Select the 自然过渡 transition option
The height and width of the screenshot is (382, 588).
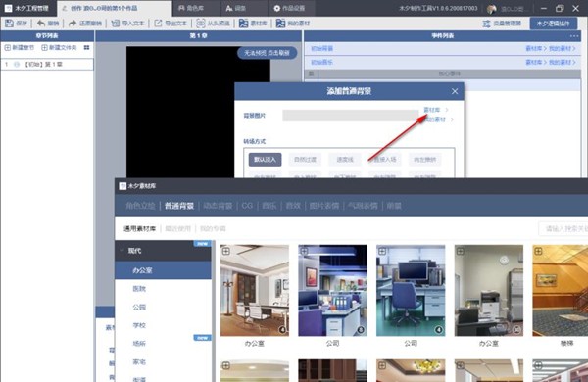pos(305,160)
